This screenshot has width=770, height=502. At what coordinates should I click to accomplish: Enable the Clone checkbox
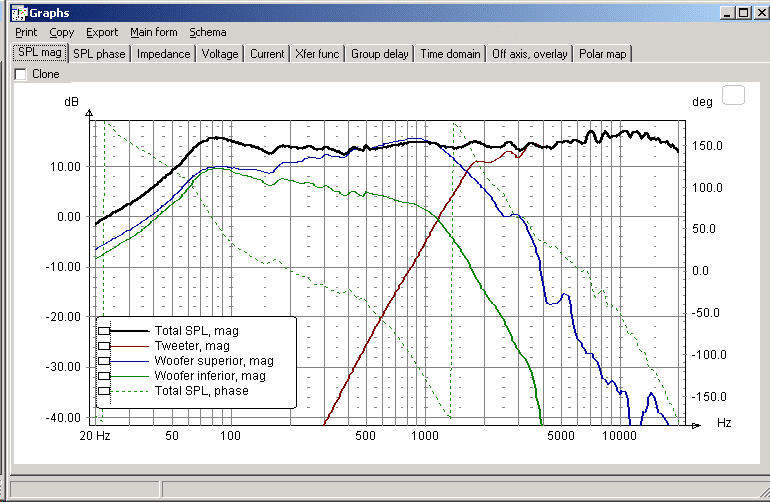pos(21,74)
